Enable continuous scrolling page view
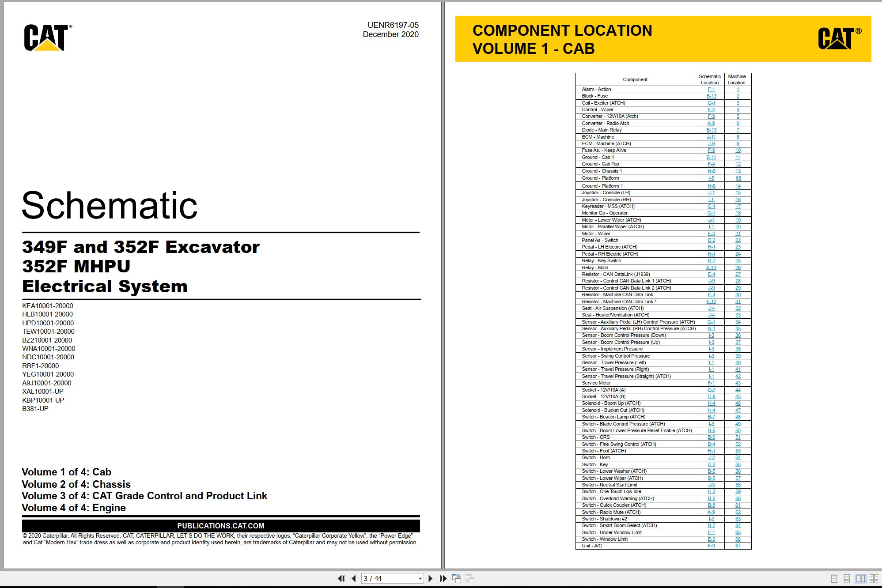 [x=847, y=578]
